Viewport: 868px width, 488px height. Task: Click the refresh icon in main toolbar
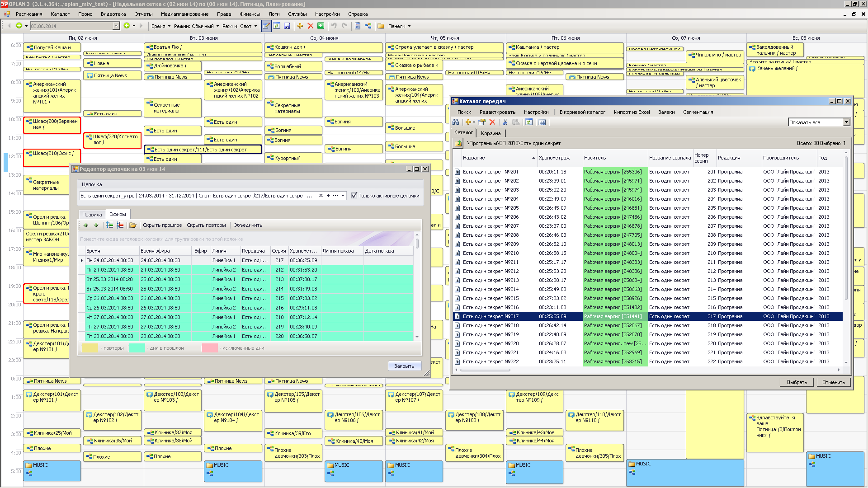coord(277,26)
